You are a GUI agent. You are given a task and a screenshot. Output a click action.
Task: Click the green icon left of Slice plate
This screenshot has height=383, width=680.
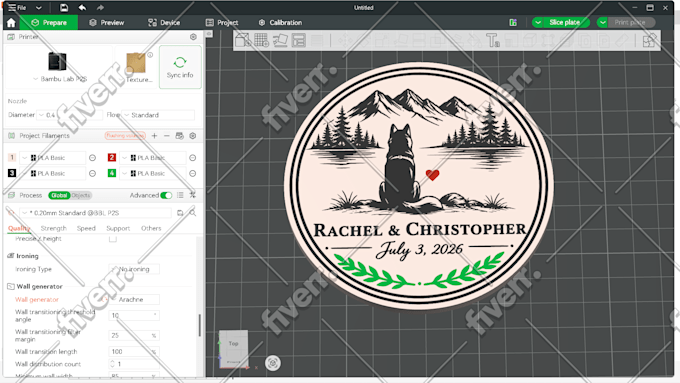[513, 23]
